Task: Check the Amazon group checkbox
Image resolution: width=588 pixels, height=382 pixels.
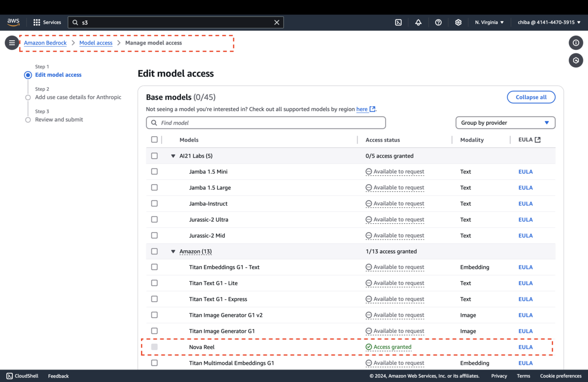Action: pos(154,252)
